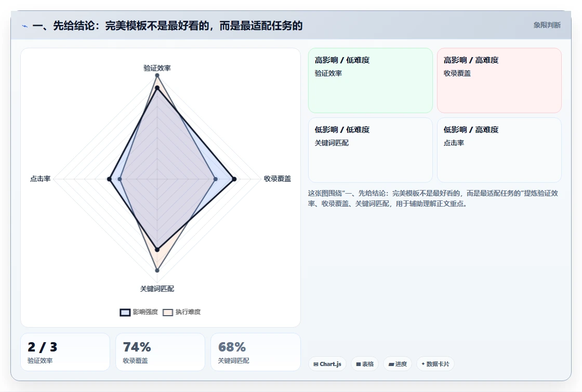Click the 数据卡片 tag chip
This screenshot has width=582, height=392.
point(435,364)
